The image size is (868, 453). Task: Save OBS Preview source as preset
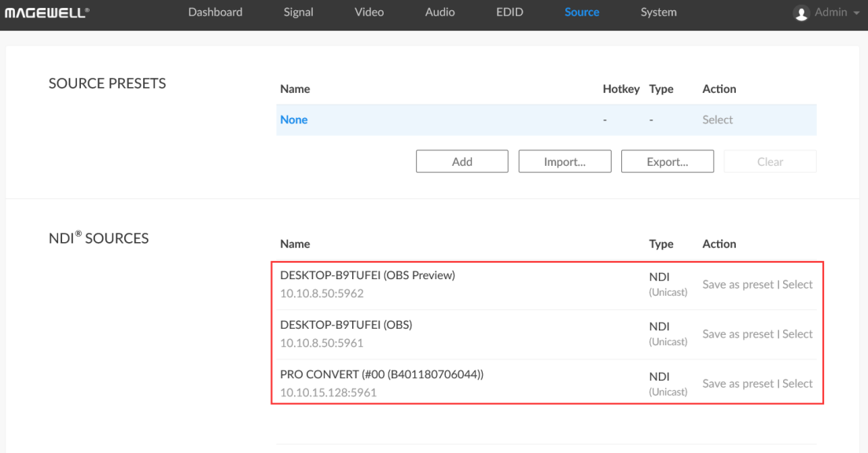737,285
